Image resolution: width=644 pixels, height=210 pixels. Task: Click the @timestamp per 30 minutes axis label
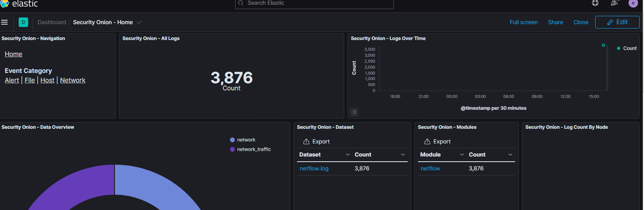[494, 108]
